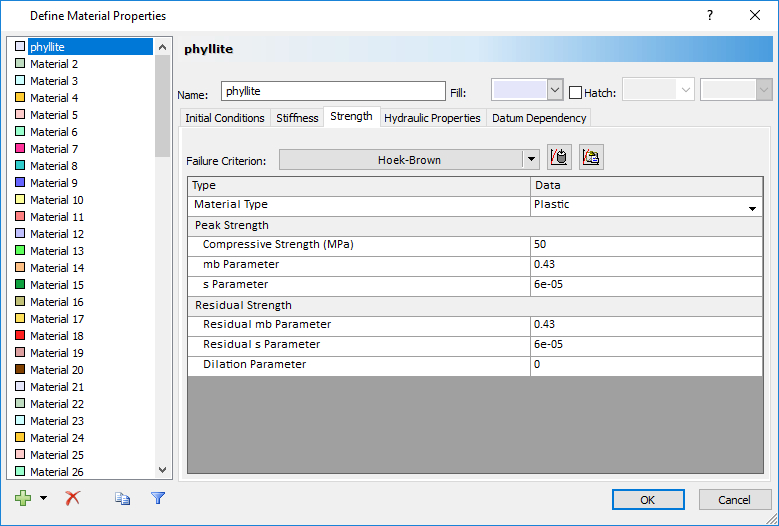Click the Name field containing phyllite
This screenshot has height=526, width=779.
coord(332,92)
